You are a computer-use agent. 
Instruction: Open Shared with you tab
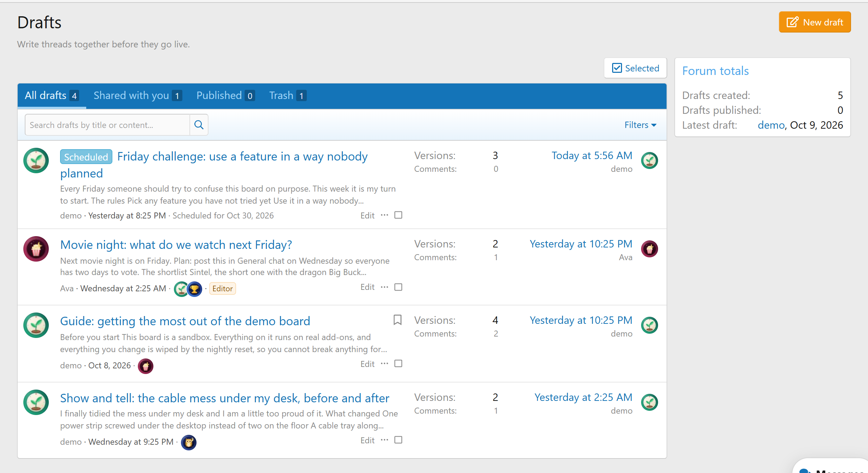tap(138, 95)
